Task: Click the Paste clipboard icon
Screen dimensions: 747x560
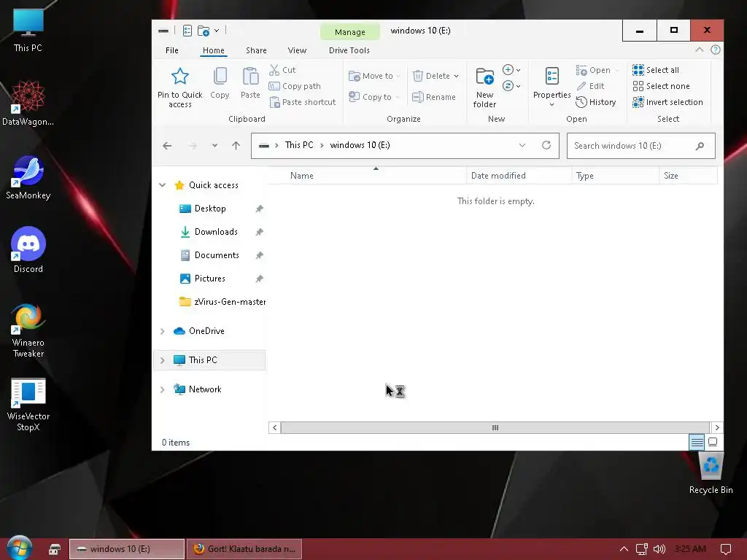Action: point(250,76)
